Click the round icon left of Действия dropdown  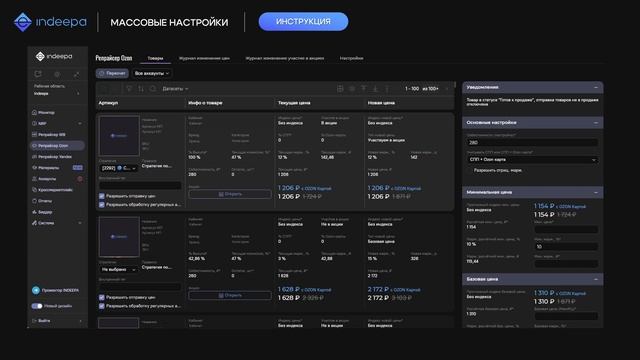point(153,89)
